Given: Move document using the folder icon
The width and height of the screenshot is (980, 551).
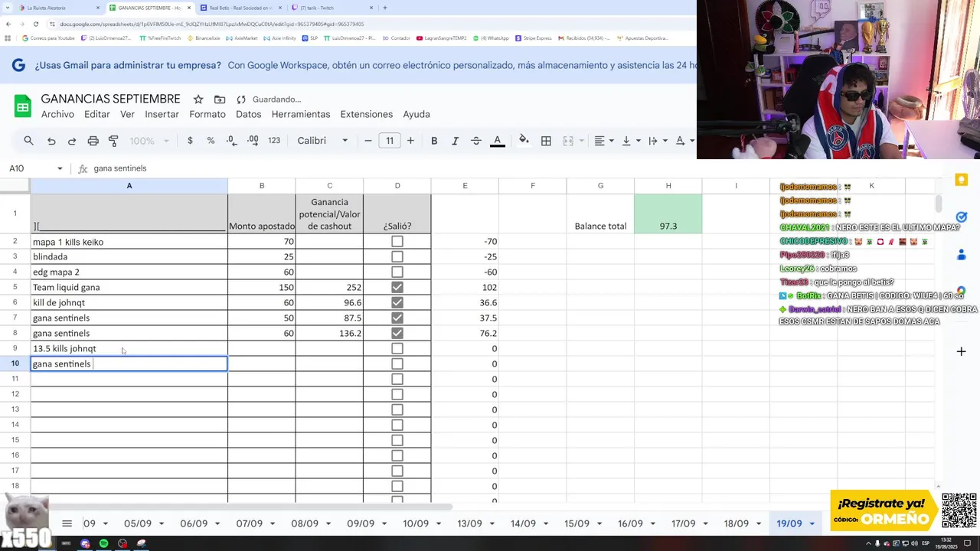Looking at the screenshot, I should pos(220,99).
